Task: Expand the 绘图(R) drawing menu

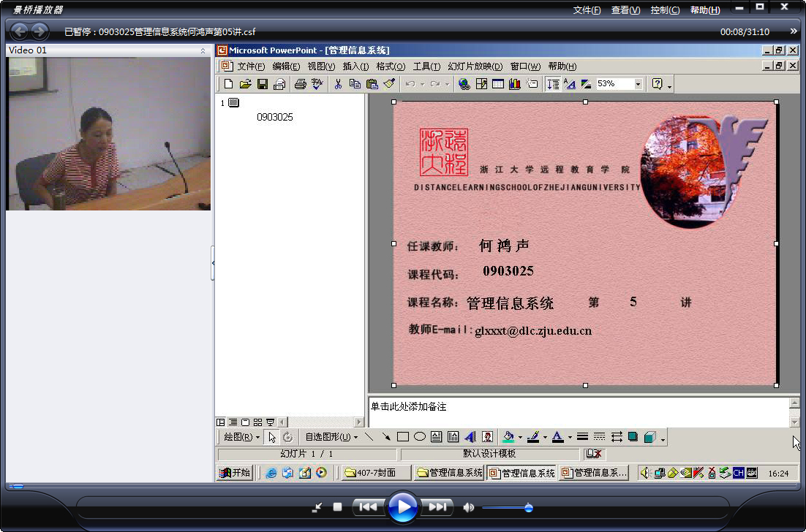Action: click(241, 437)
